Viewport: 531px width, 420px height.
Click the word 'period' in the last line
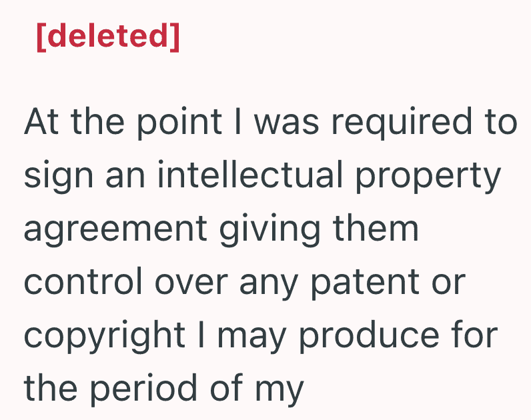coord(143,390)
